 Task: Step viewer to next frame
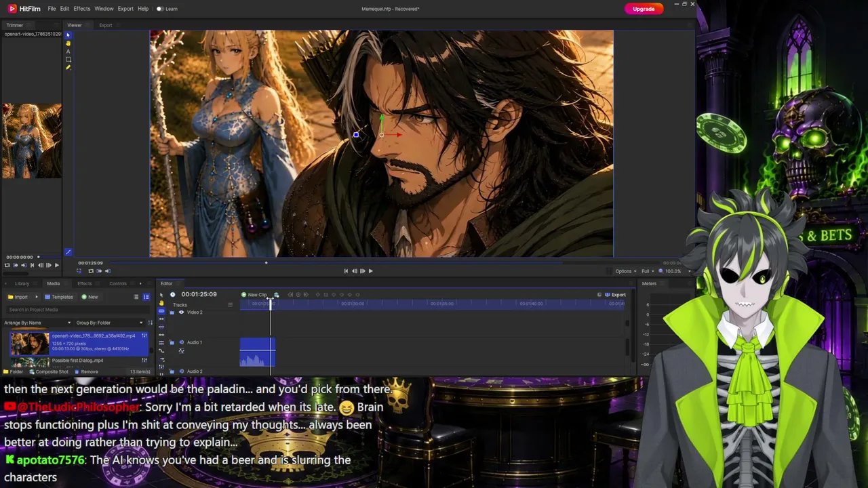click(362, 271)
